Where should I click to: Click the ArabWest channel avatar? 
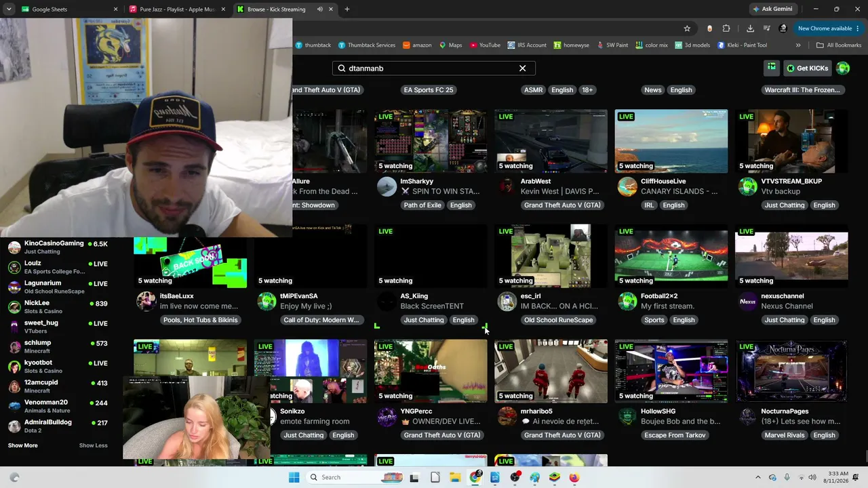tap(507, 186)
